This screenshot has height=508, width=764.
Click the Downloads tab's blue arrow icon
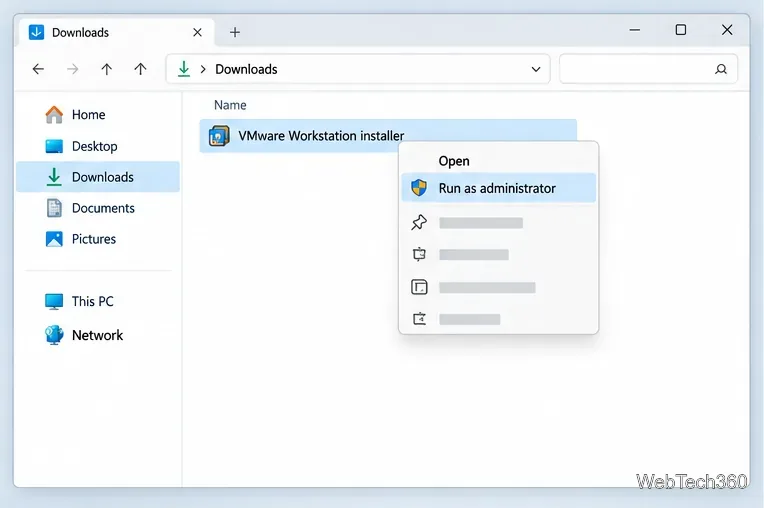click(37, 32)
